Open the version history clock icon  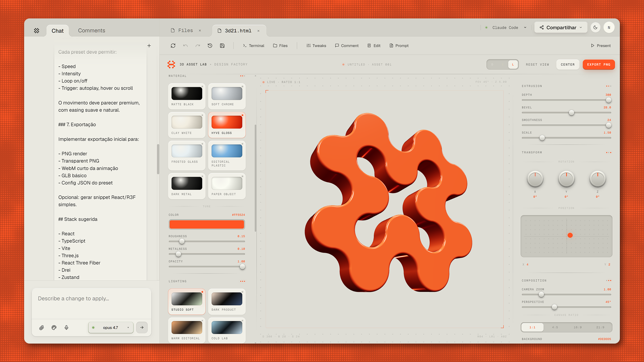pyautogui.click(x=210, y=46)
